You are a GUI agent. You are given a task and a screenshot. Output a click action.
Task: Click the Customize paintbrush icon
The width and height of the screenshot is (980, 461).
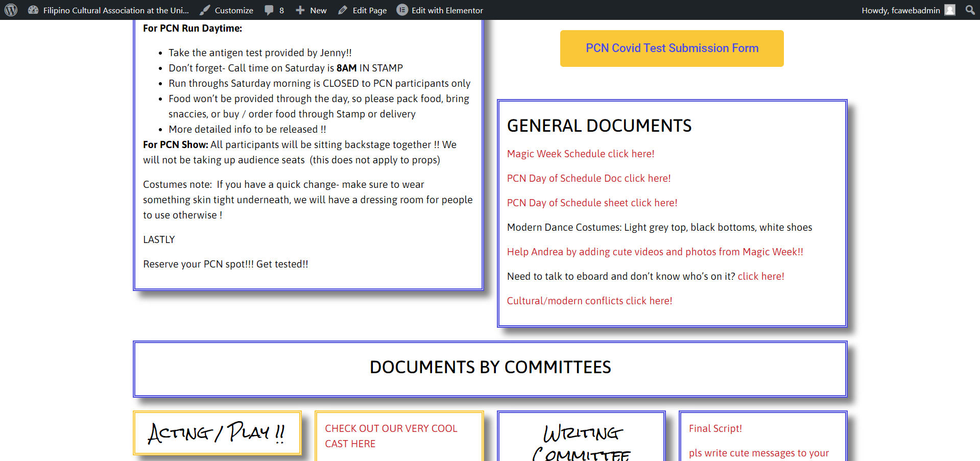coord(205,10)
